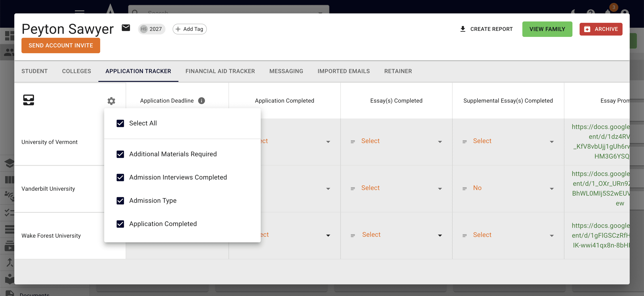Open Wake Forest University essay prompt link
The width and height of the screenshot is (644, 296).
coord(600,235)
